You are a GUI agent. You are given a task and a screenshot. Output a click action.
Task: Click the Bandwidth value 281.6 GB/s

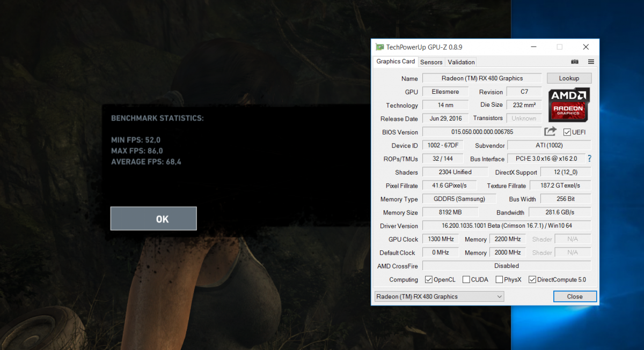[560, 212]
